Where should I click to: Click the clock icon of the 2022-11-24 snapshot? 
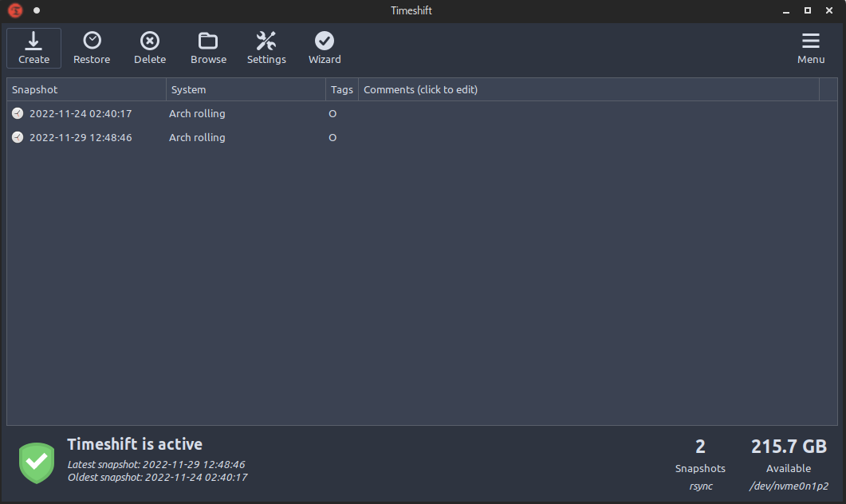tap(18, 113)
